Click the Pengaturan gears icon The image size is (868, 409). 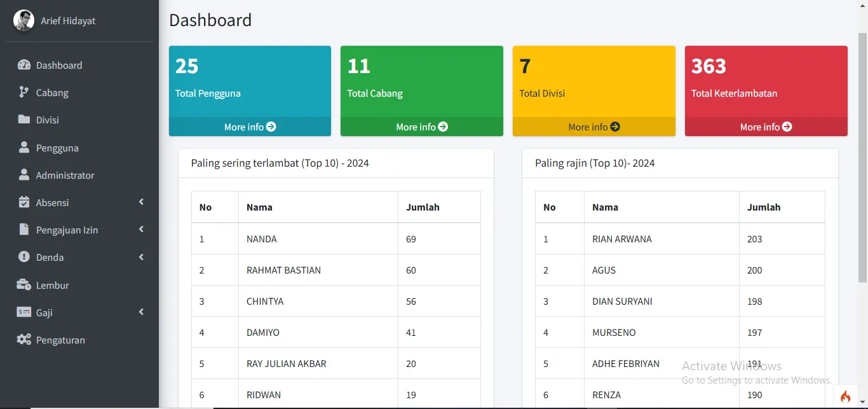24,340
